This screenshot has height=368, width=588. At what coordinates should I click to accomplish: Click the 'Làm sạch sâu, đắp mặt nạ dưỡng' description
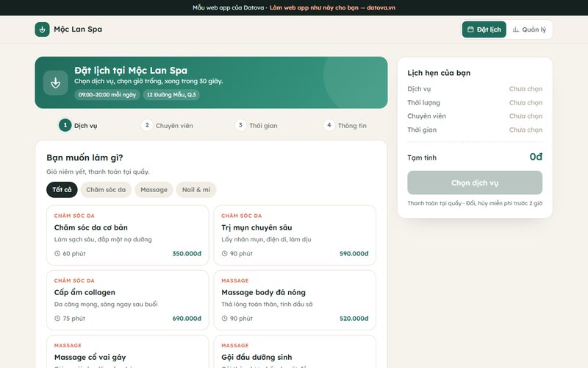(x=103, y=240)
